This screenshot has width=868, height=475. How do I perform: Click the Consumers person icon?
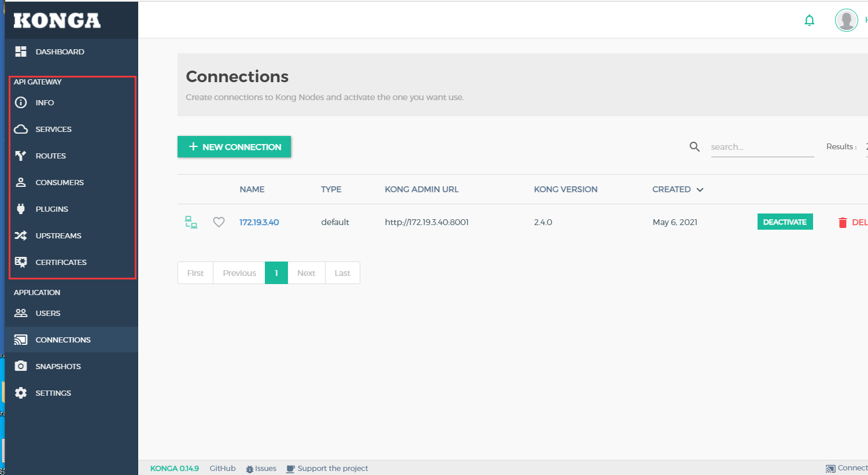click(21, 182)
